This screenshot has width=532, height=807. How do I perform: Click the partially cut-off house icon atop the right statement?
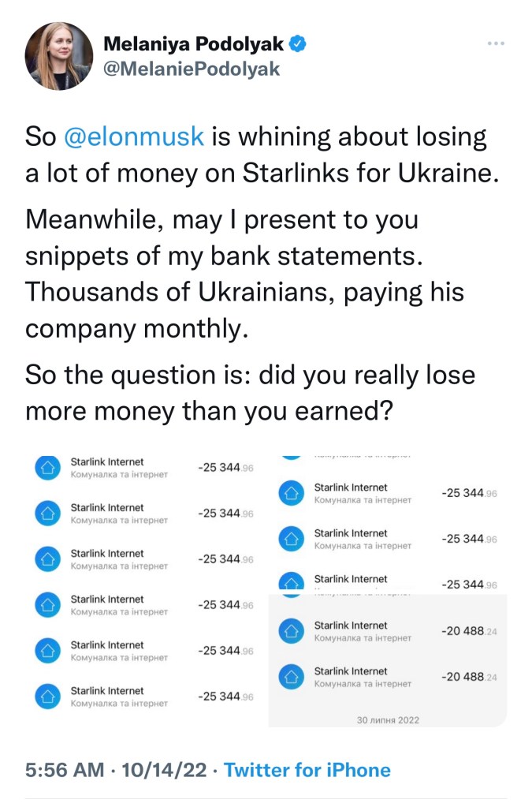click(292, 455)
